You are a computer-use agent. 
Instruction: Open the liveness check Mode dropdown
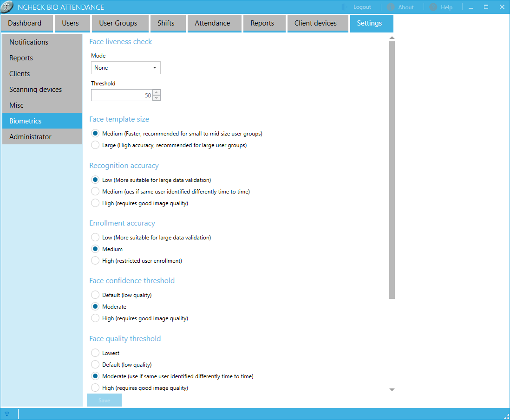[126, 68]
